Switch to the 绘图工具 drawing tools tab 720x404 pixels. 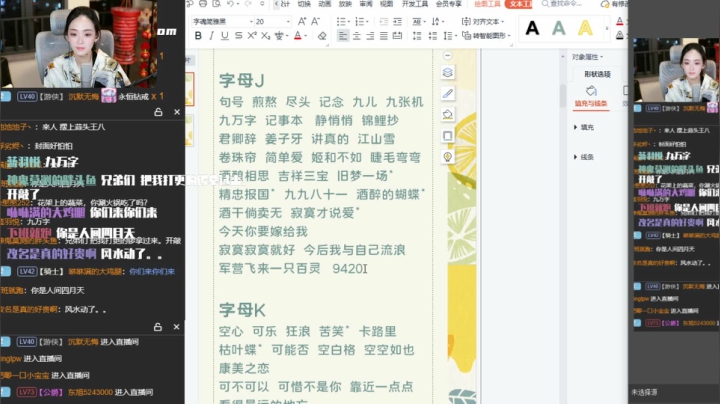pos(487,4)
